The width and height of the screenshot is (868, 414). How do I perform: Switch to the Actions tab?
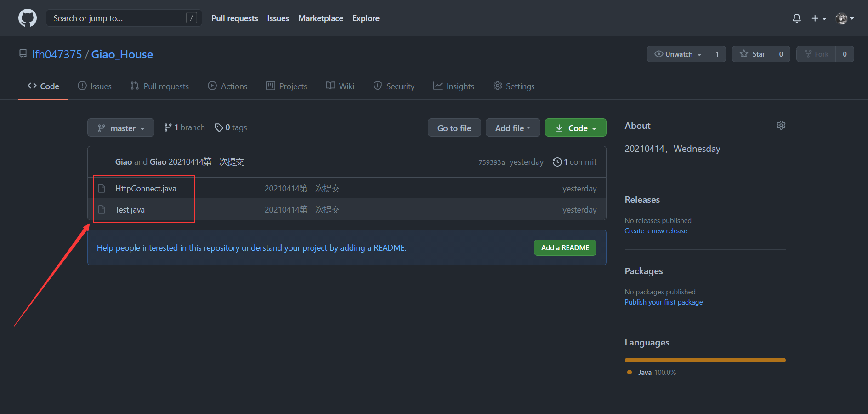227,86
